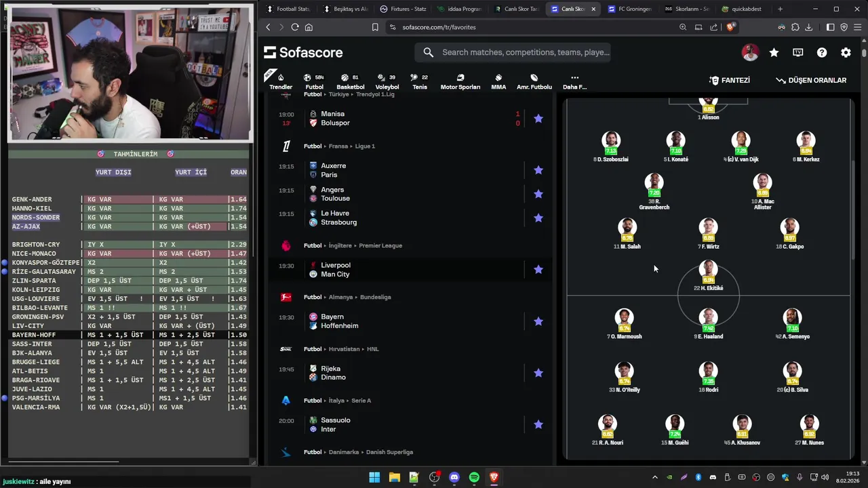
Task: Show hidden system tray icons
Action: point(654,477)
